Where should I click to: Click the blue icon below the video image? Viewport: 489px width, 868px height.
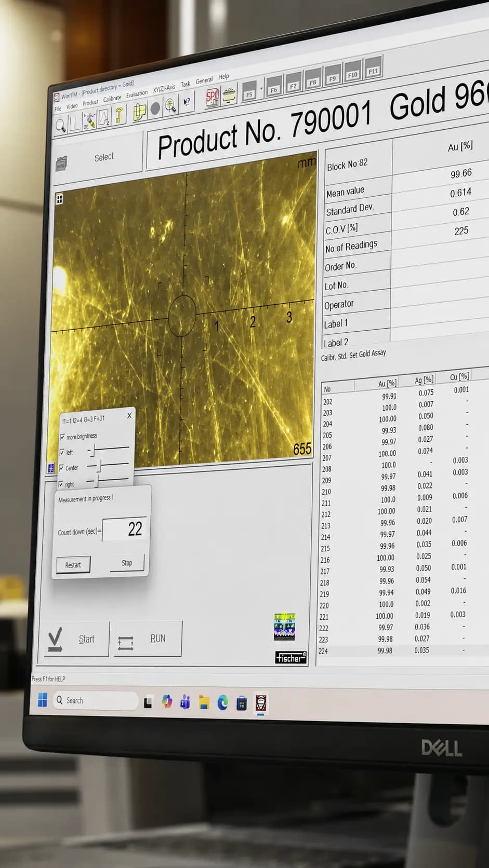coord(51,468)
